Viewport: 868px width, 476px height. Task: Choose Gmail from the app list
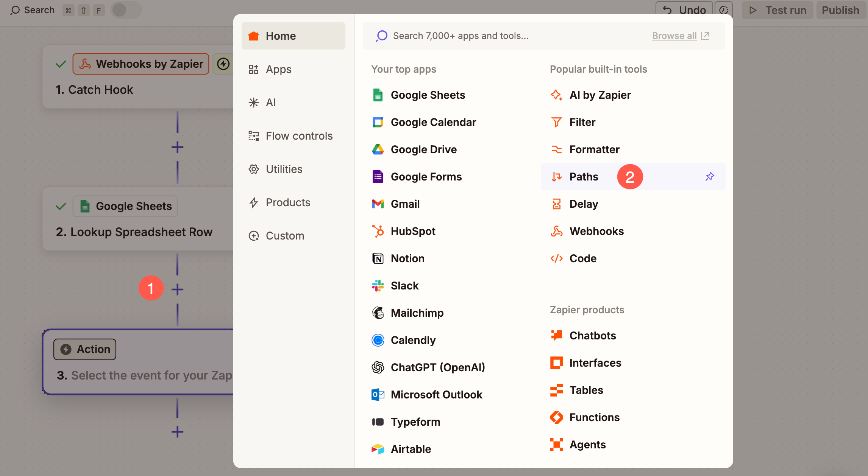tap(396, 204)
